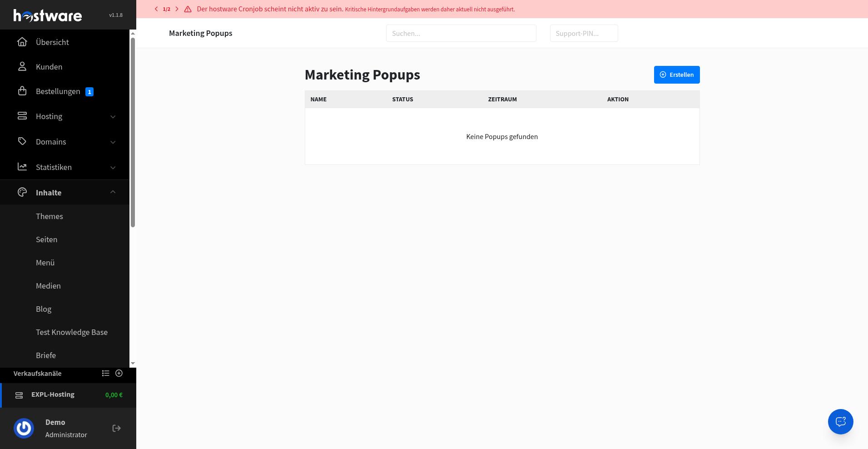Image resolution: width=868 pixels, height=449 pixels.
Task: Select the EXPL-Hosting sales channel
Action: (68, 395)
